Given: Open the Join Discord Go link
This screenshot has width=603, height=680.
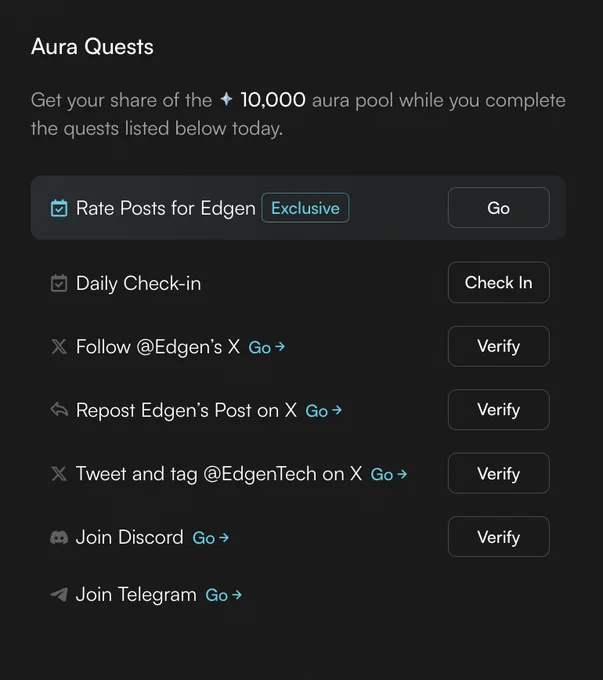Looking at the screenshot, I should [x=210, y=538].
